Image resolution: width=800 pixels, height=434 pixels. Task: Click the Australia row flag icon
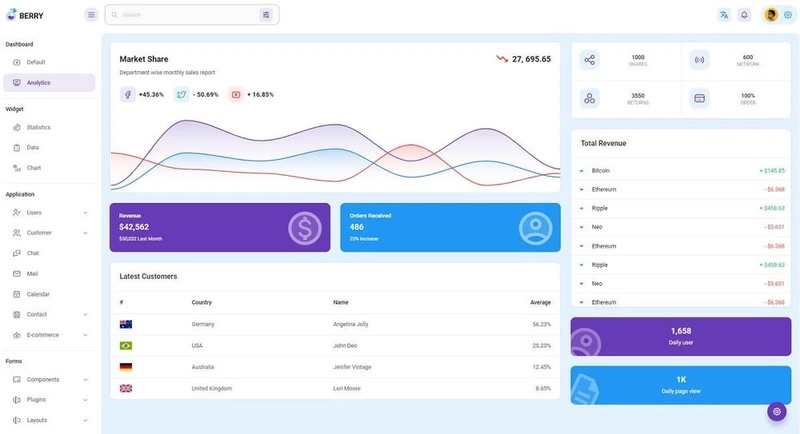coord(126,367)
